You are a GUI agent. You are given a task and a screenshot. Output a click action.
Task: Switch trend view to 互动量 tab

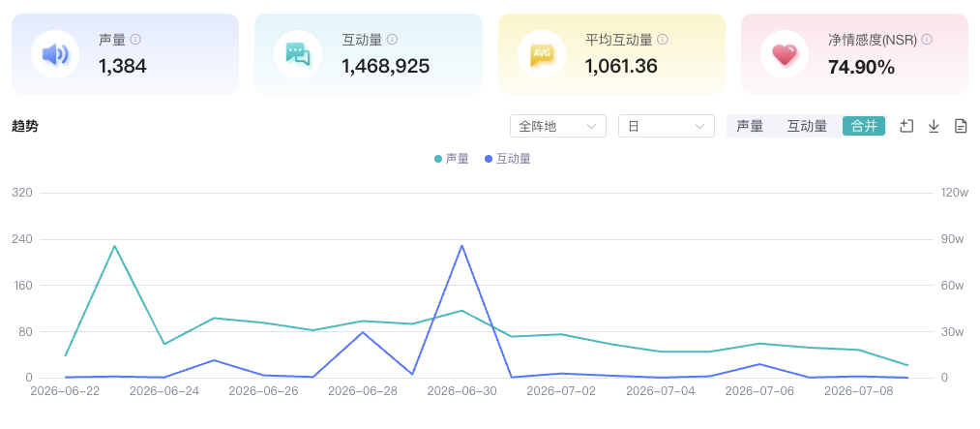coord(807,126)
